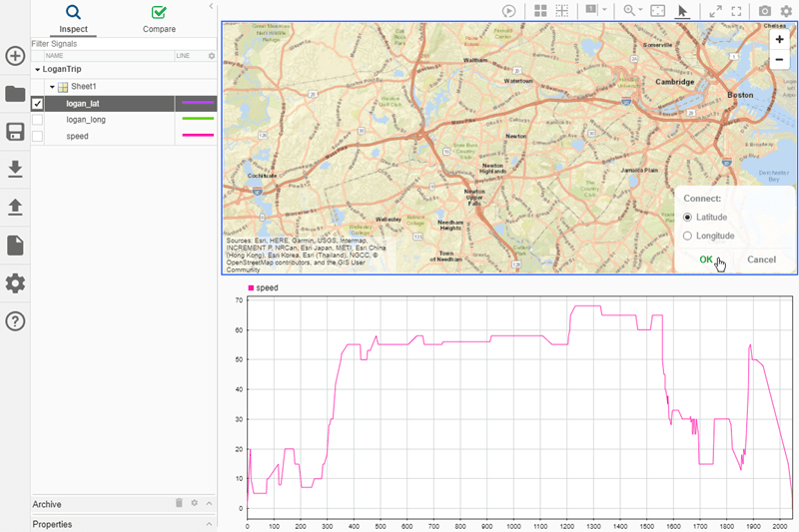The width and height of the screenshot is (799, 532).
Task: Zoom in map with plus button
Action: click(x=779, y=39)
